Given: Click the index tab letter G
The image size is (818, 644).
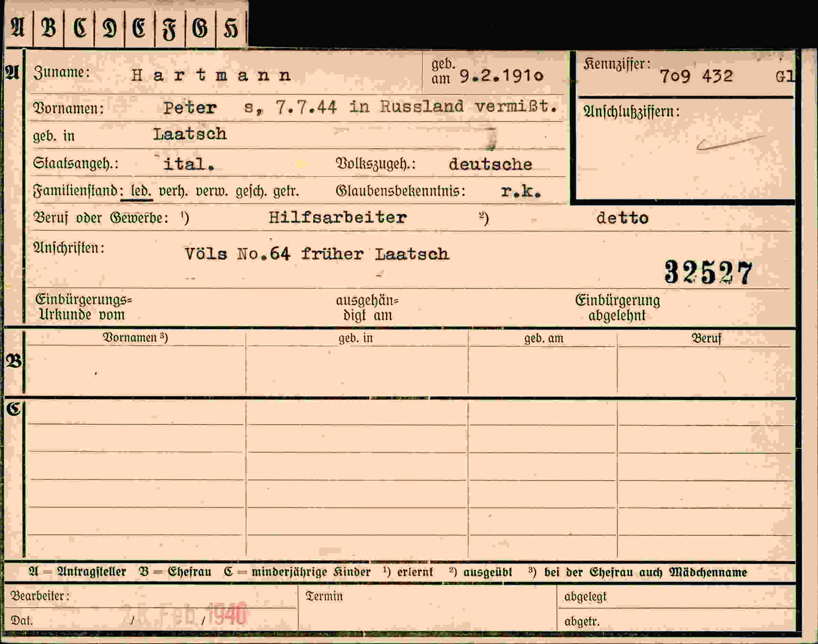Looking at the screenshot, I should point(200,29).
